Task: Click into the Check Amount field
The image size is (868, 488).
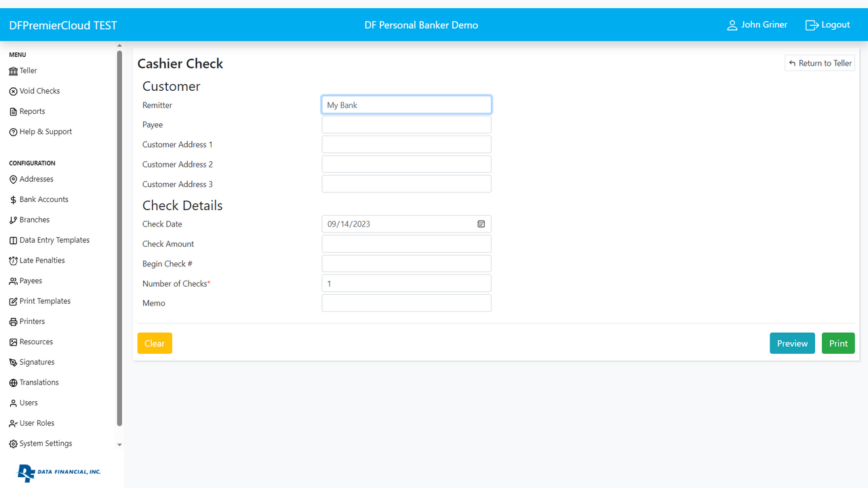Action: 406,244
